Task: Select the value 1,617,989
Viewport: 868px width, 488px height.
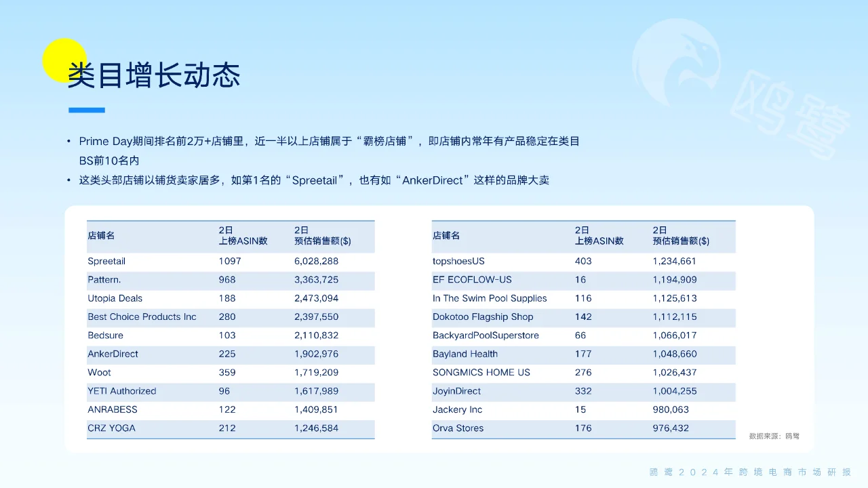Action: 317,391
